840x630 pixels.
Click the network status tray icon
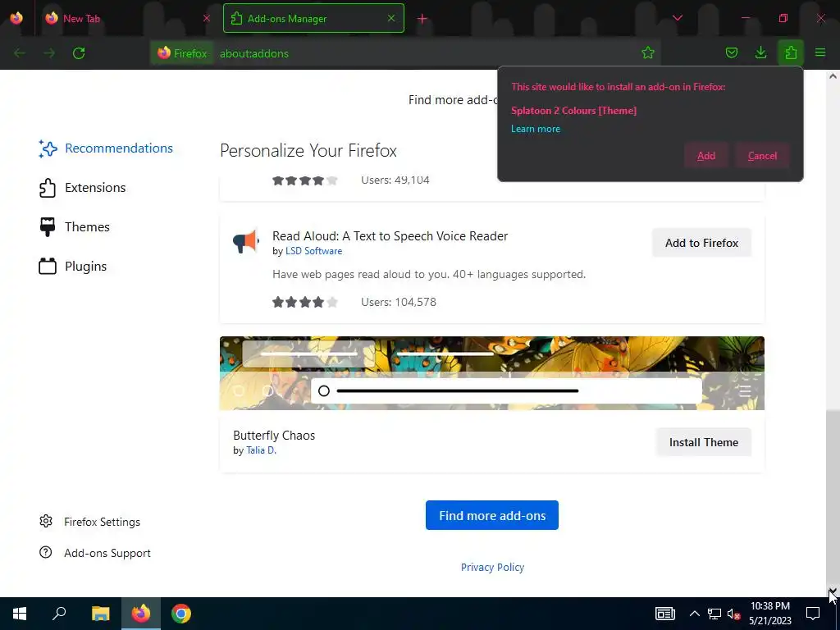[714, 614]
